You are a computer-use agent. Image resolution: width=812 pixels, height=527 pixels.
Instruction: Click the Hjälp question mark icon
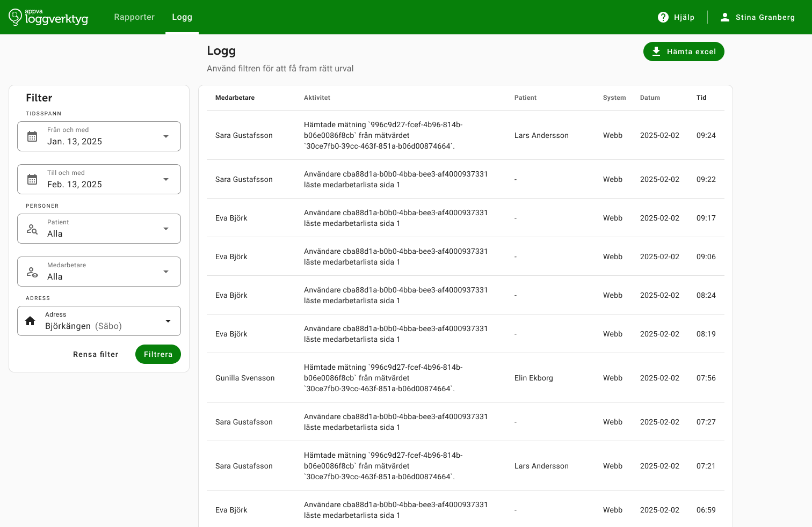663,17
